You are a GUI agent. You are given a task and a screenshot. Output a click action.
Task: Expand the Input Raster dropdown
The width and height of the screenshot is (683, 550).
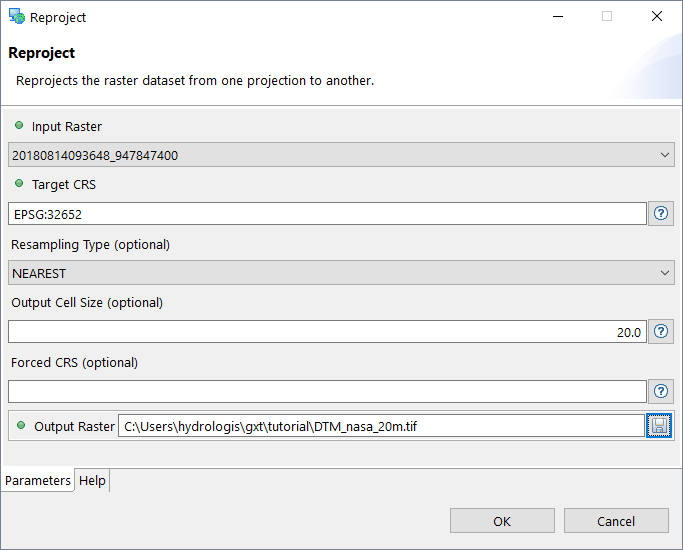click(340, 155)
